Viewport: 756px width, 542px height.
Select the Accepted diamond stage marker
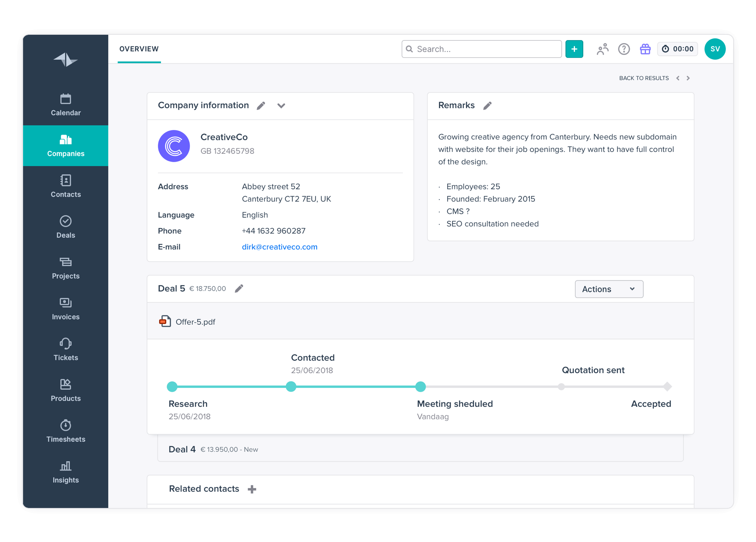tap(667, 387)
